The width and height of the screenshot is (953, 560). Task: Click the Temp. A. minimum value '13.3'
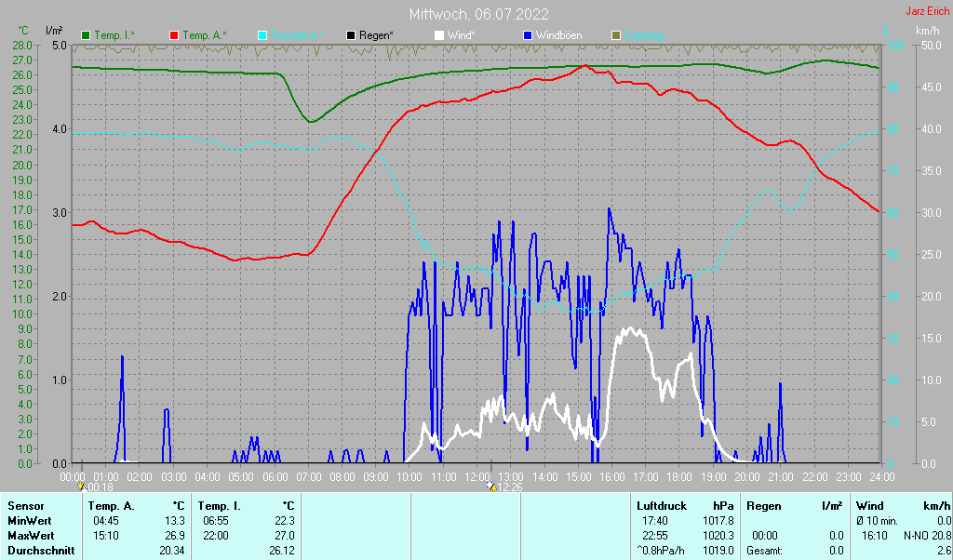pyautogui.click(x=175, y=521)
